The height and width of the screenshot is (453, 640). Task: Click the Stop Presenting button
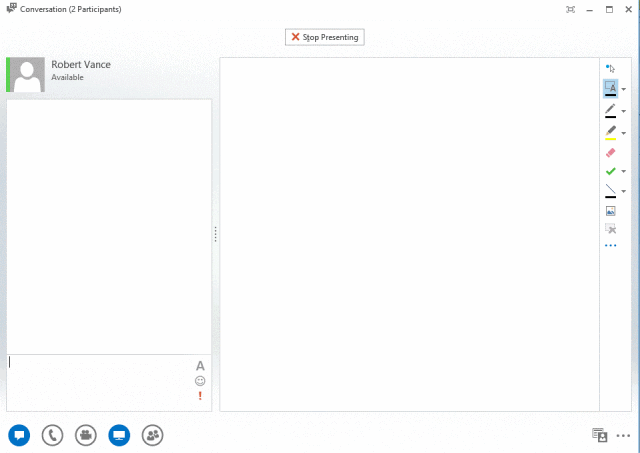tap(324, 37)
